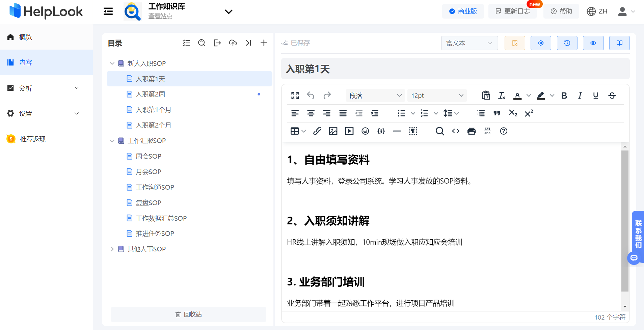Open the 富文本 format dropdown

(469, 43)
